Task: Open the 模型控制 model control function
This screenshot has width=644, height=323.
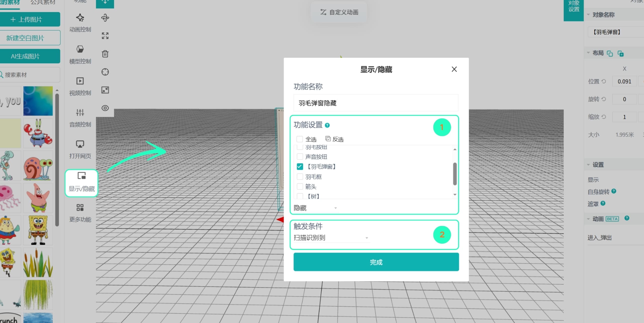Action: click(80, 54)
